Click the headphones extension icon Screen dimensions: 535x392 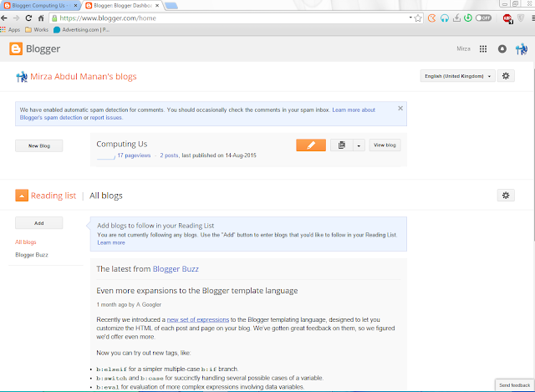pos(444,18)
